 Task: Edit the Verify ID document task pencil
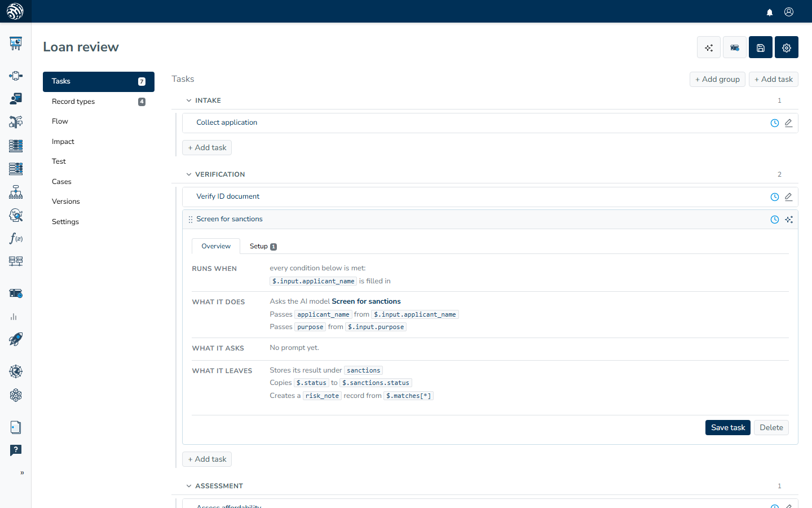coord(788,197)
